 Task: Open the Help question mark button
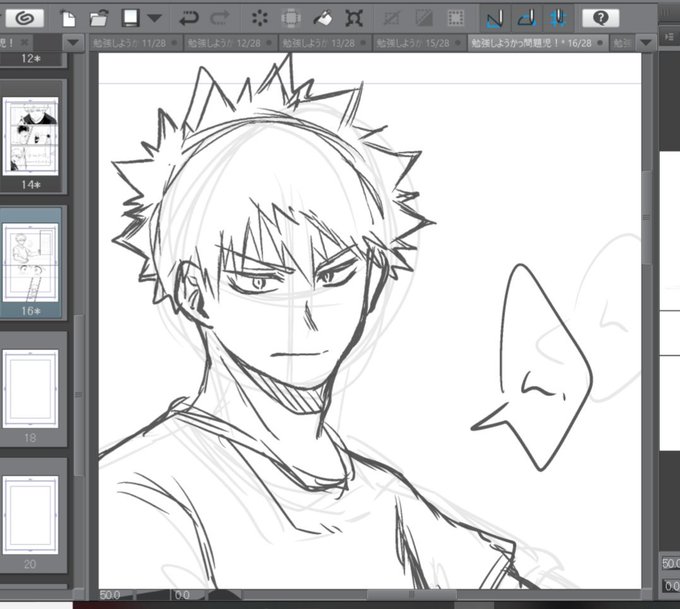(x=601, y=18)
